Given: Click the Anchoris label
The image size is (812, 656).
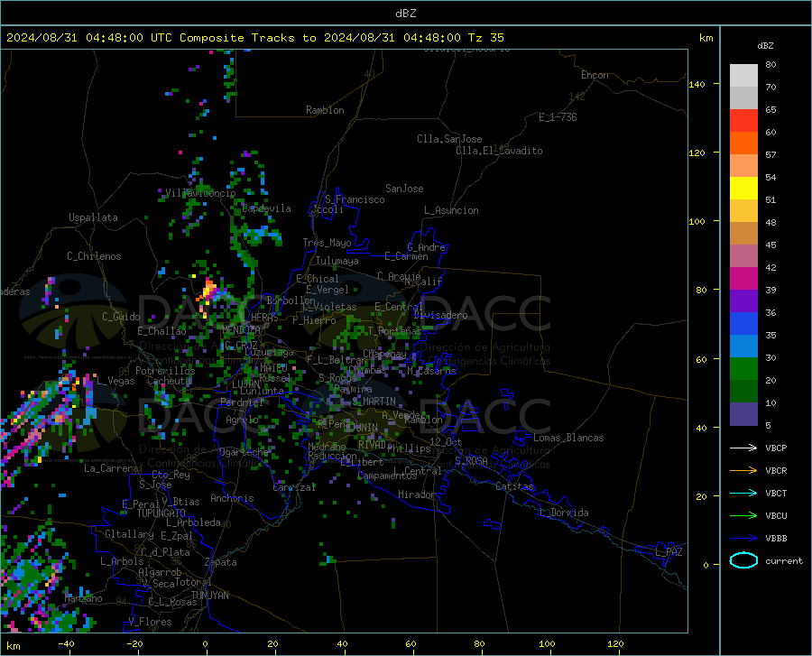Looking at the screenshot, I should (x=232, y=498).
